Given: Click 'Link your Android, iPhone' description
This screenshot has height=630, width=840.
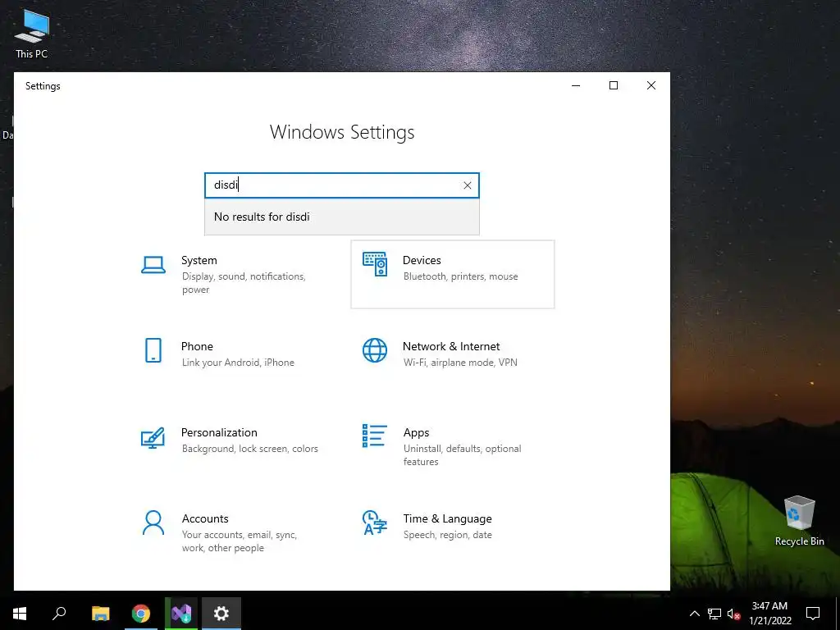Looking at the screenshot, I should pos(238,363).
